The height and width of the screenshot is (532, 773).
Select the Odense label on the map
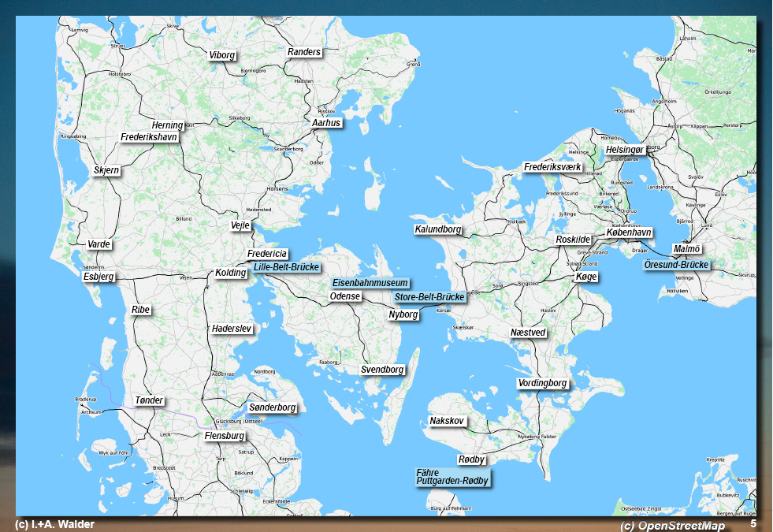[x=345, y=296]
